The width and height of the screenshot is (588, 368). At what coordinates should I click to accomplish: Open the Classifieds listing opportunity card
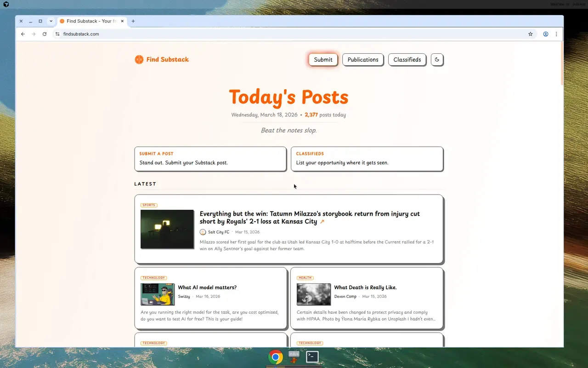(x=367, y=159)
